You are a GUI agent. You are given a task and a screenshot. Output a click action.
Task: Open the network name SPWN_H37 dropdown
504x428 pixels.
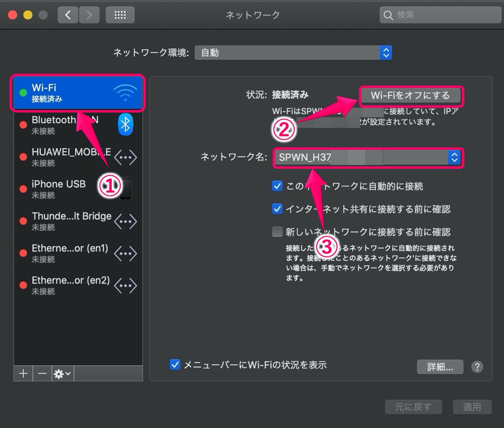coord(368,158)
